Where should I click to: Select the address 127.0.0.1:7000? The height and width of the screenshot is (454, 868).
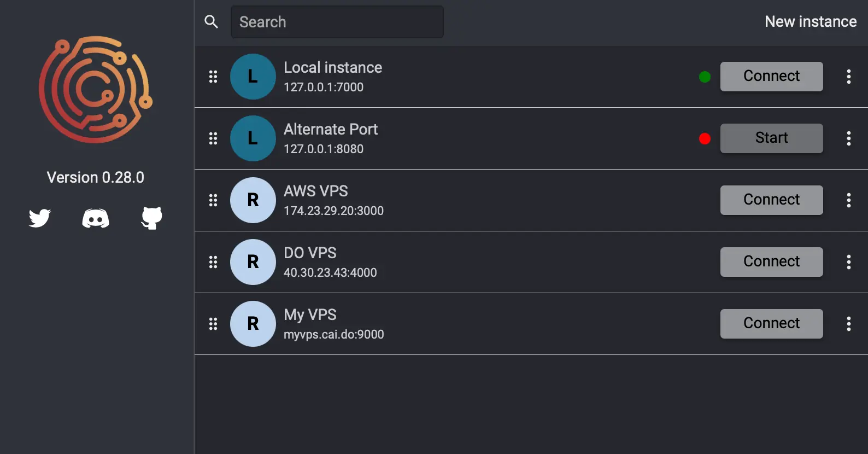(x=324, y=87)
